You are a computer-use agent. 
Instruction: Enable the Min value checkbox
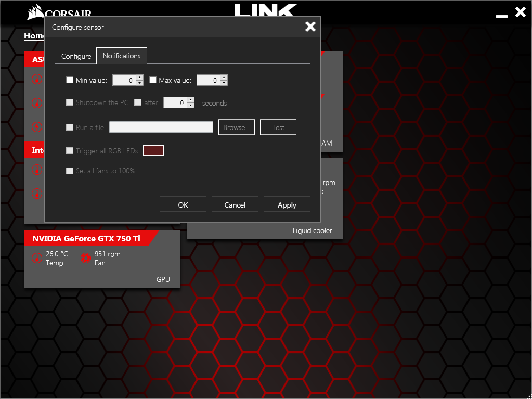pos(70,80)
